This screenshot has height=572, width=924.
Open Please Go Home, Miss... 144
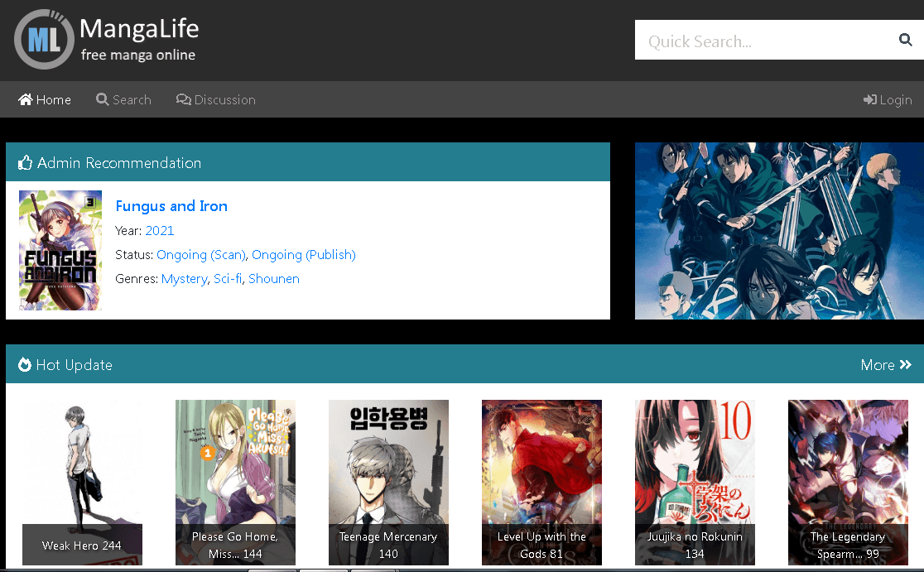tap(235, 483)
